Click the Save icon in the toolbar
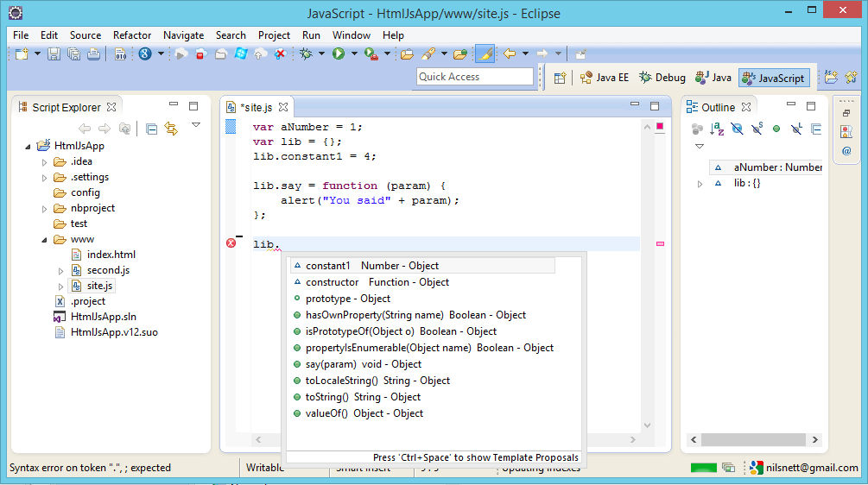 pos(54,54)
